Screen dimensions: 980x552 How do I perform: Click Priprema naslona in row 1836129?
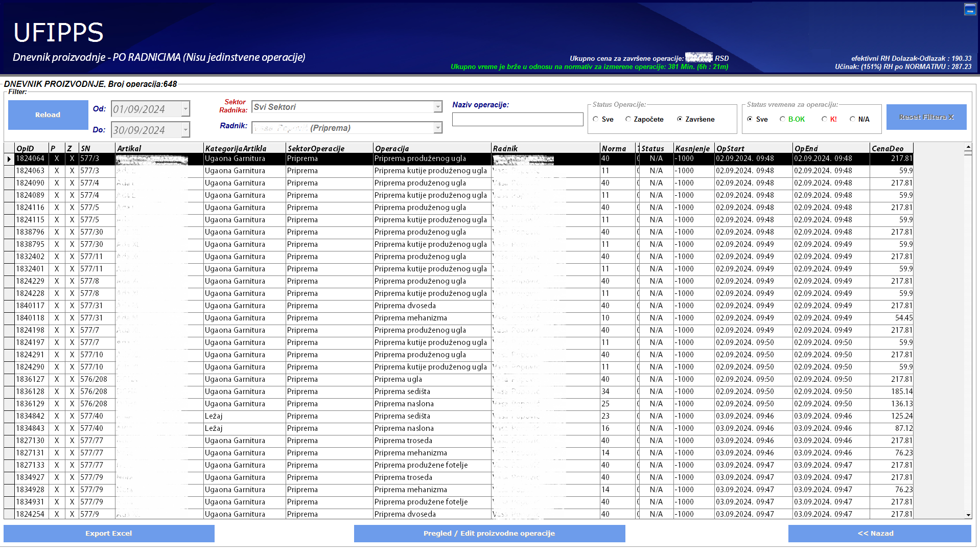click(x=432, y=404)
